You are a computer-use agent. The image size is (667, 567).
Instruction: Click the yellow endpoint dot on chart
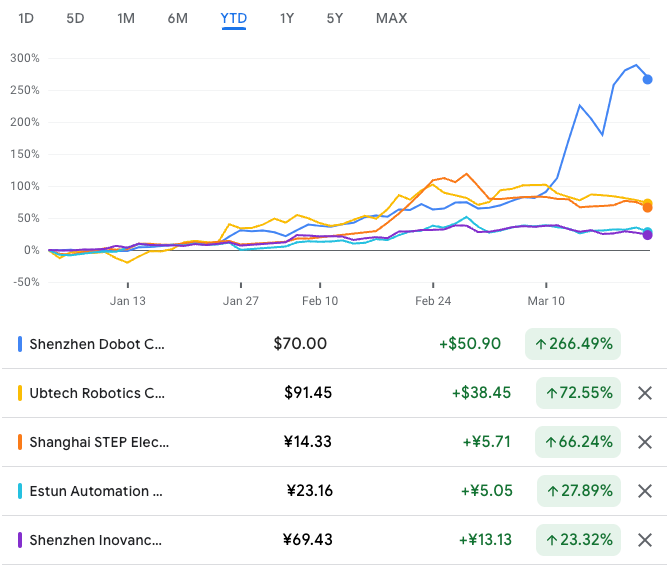click(647, 203)
